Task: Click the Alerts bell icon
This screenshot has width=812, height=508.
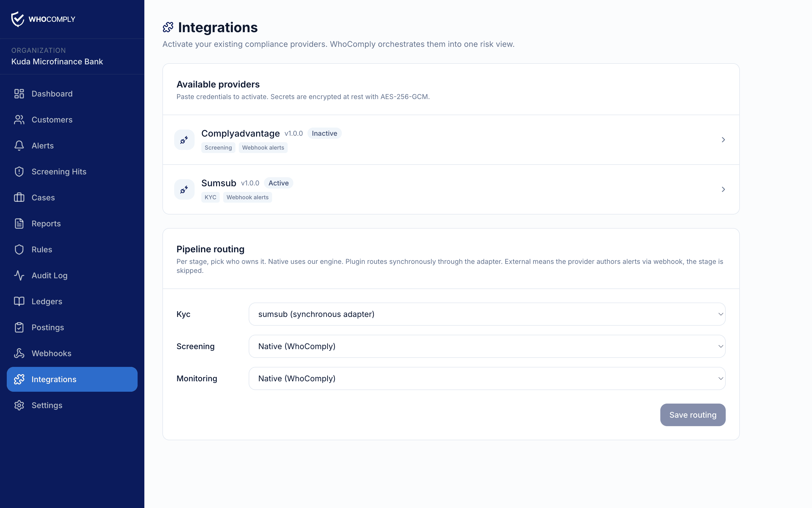Action: [x=19, y=145]
